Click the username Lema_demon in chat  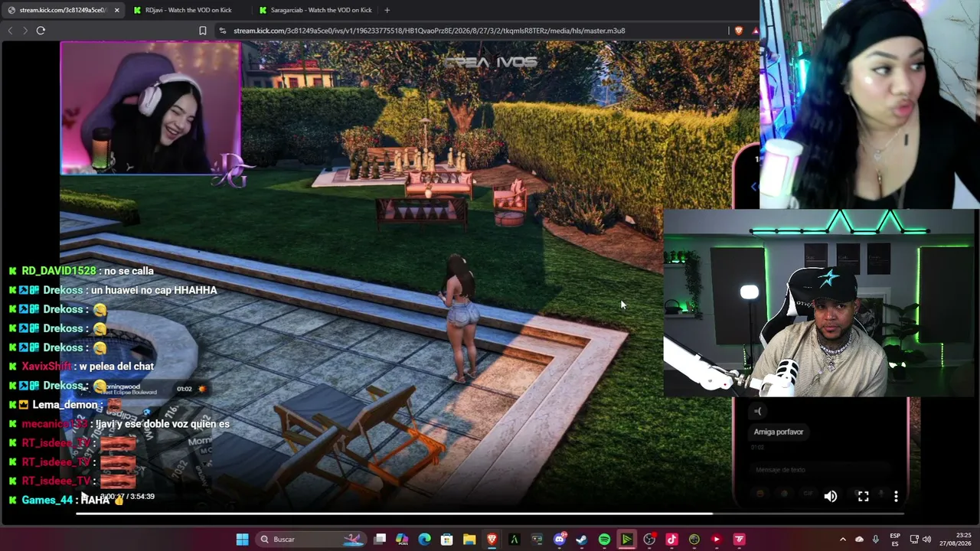pos(65,405)
